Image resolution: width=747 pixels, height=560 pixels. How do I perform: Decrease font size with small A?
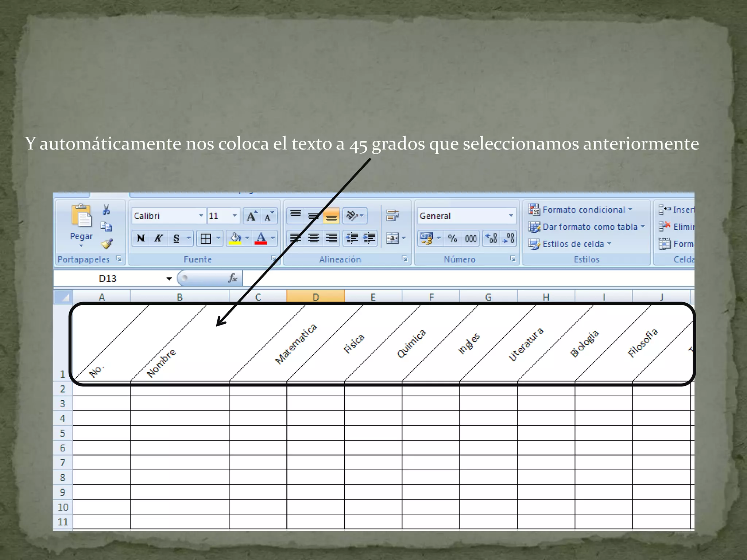pyautogui.click(x=269, y=216)
